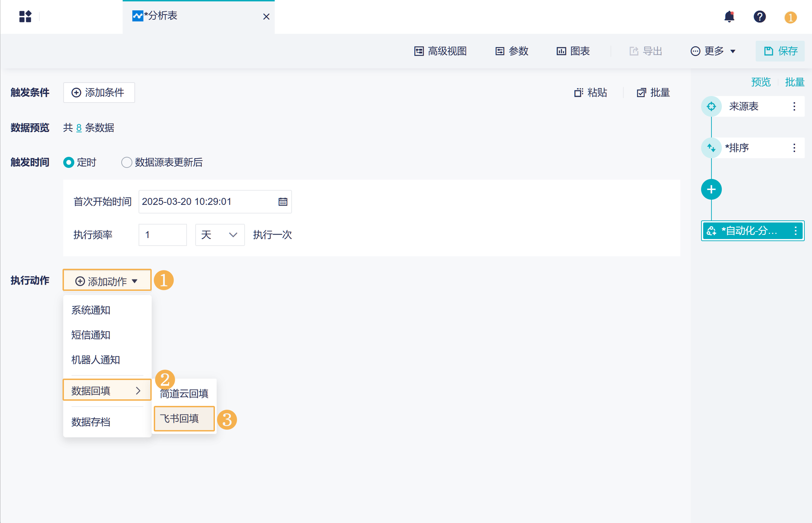Click the 添加动作 dropdown button
Screen dimensions: 812x523
pyautogui.click(x=107, y=281)
